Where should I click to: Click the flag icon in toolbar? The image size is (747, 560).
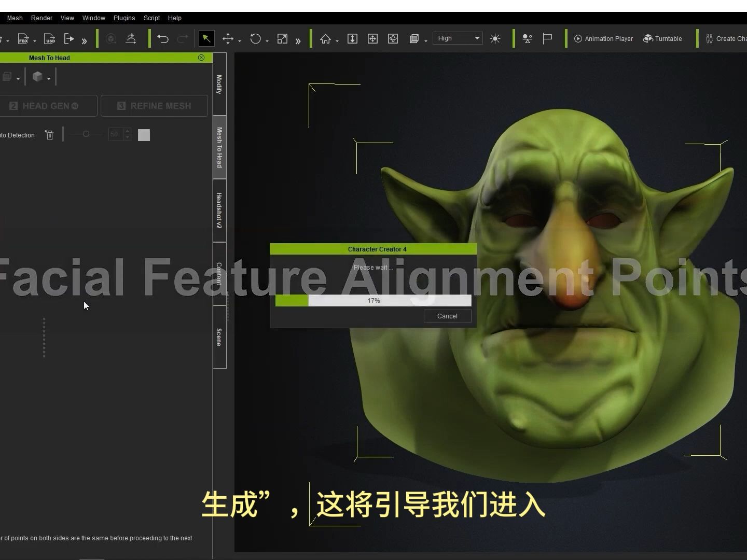(547, 39)
